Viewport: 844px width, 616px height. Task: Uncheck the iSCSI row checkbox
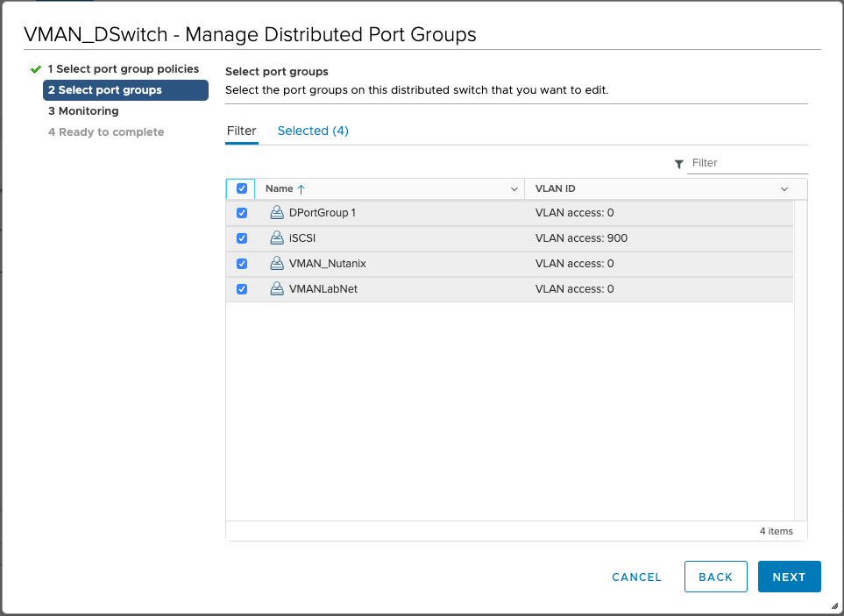242,238
